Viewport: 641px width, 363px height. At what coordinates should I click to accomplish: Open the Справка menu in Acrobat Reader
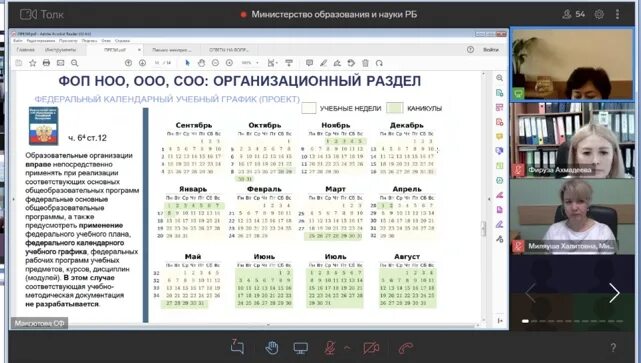pyautogui.click(x=122, y=41)
